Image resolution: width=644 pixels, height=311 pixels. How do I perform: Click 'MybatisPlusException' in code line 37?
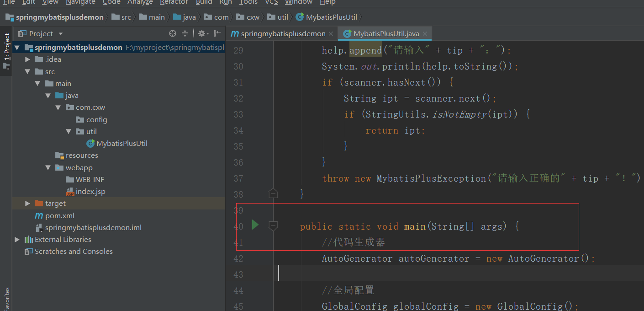pyautogui.click(x=431, y=178)
